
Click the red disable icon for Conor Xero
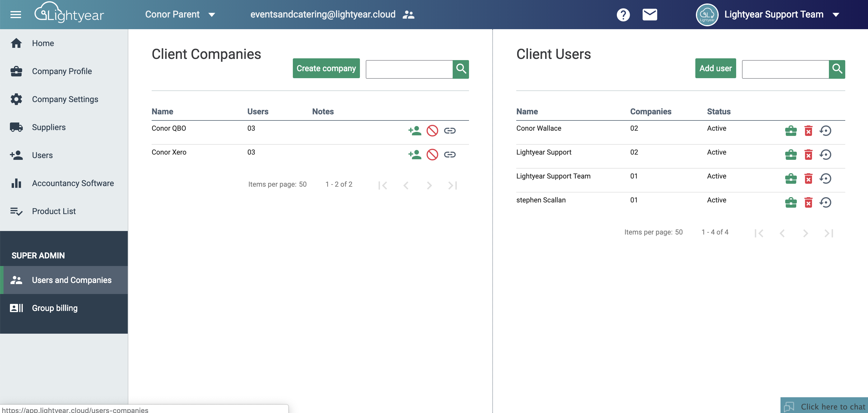coord(432,155)
